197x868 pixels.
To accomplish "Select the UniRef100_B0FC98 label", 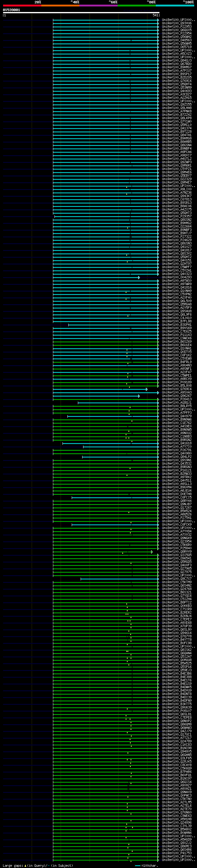I will tap(177, 644).
